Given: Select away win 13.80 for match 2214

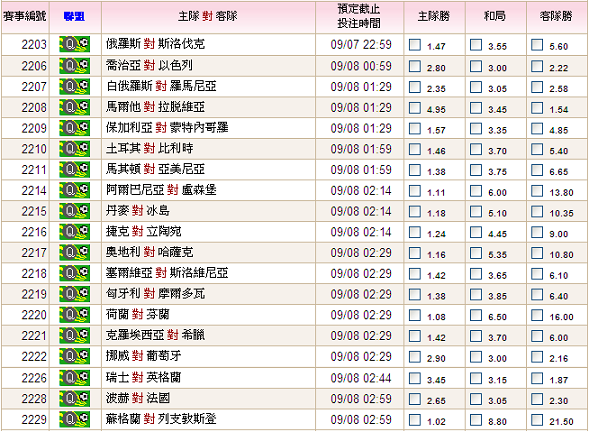Looking at the screenshot, I should click(537, 191).
